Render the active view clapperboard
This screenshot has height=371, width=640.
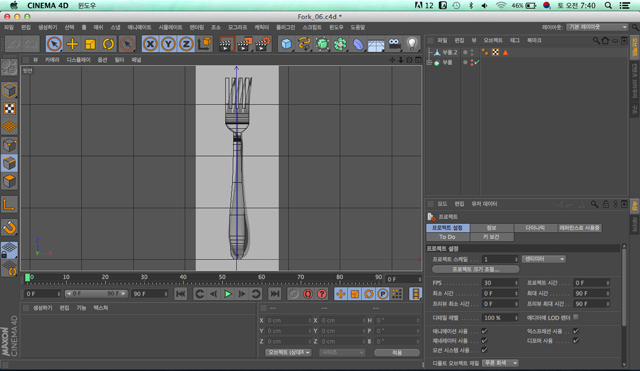pyautogui.click(x=226, y=44)
